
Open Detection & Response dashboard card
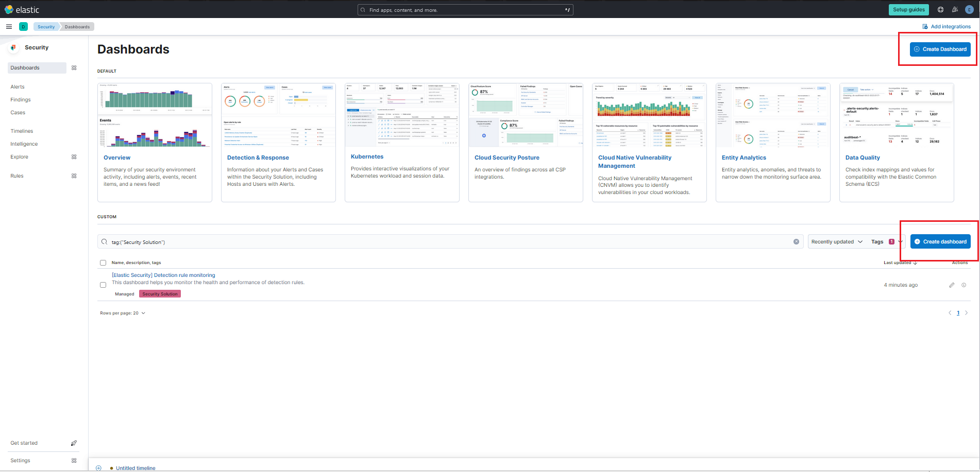[x=278, y=143]
